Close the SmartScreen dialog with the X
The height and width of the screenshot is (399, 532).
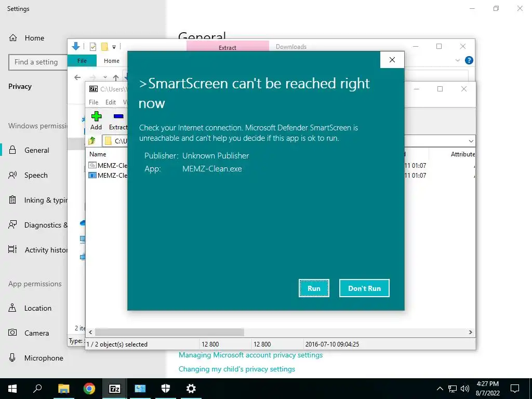click(392, 60)
